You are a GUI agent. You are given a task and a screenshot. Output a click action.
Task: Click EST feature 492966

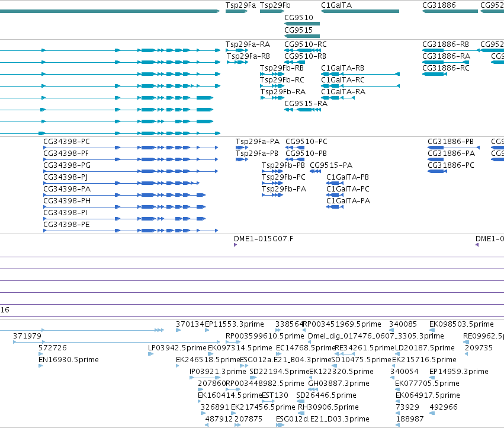tap(443, 407)
